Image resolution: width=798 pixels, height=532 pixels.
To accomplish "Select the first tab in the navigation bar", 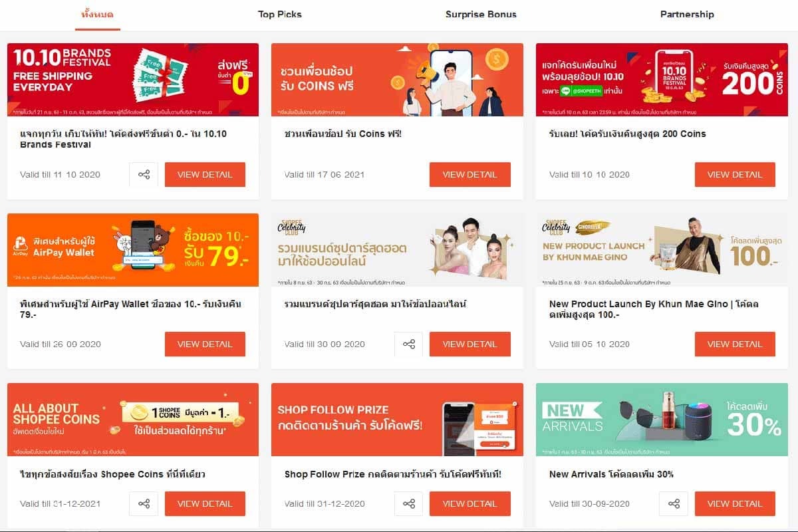I will (98, 14).
